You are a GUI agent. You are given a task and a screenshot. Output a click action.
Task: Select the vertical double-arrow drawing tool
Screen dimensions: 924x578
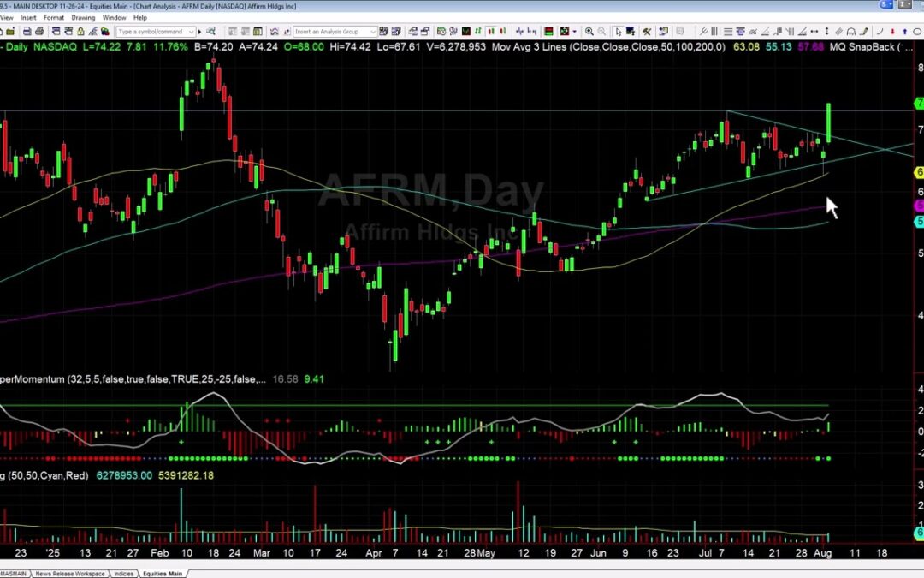click(x=826, y=32)
